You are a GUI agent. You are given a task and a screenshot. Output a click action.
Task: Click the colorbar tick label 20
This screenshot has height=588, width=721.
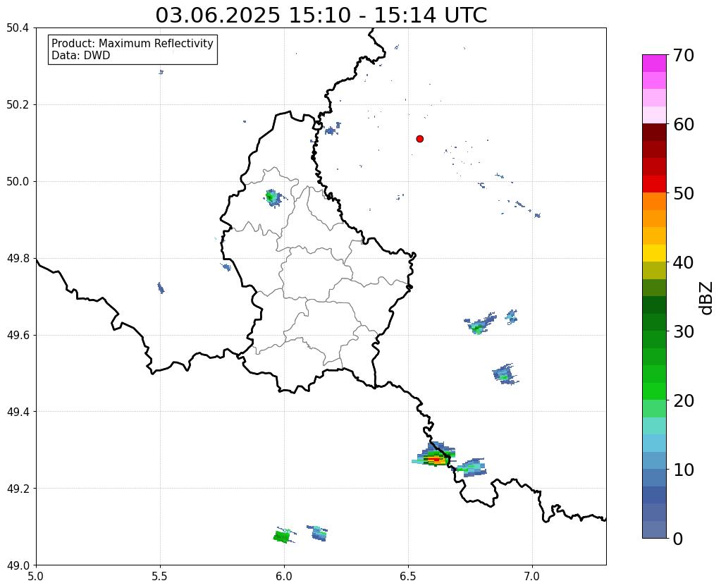click(684, 400)
